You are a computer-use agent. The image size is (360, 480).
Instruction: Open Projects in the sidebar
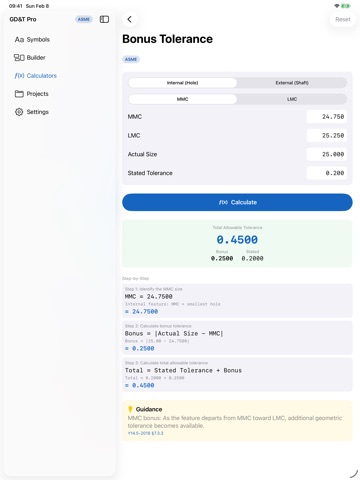[x=32, y=94]
